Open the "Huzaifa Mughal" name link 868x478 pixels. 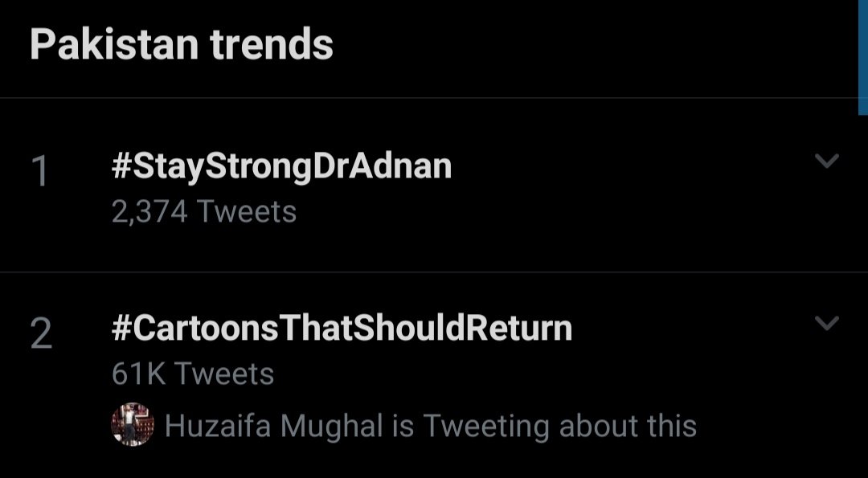click(273, 427)
